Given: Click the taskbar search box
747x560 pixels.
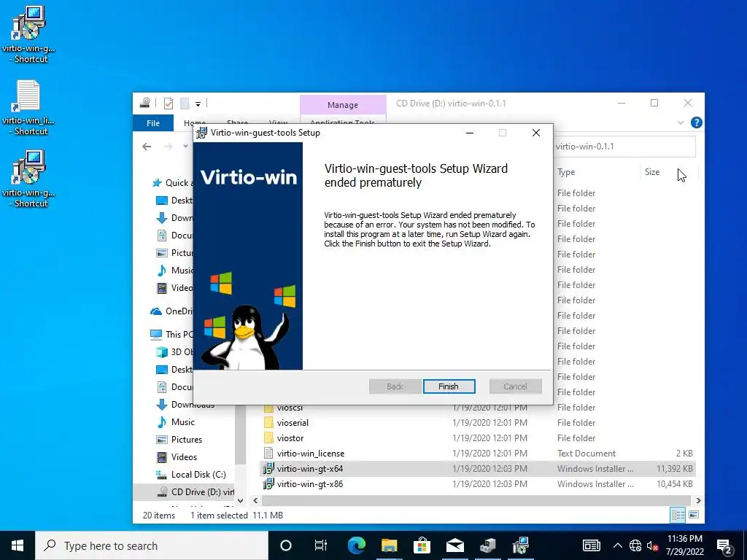Looking at the screenshot, I should coord(152,545).
